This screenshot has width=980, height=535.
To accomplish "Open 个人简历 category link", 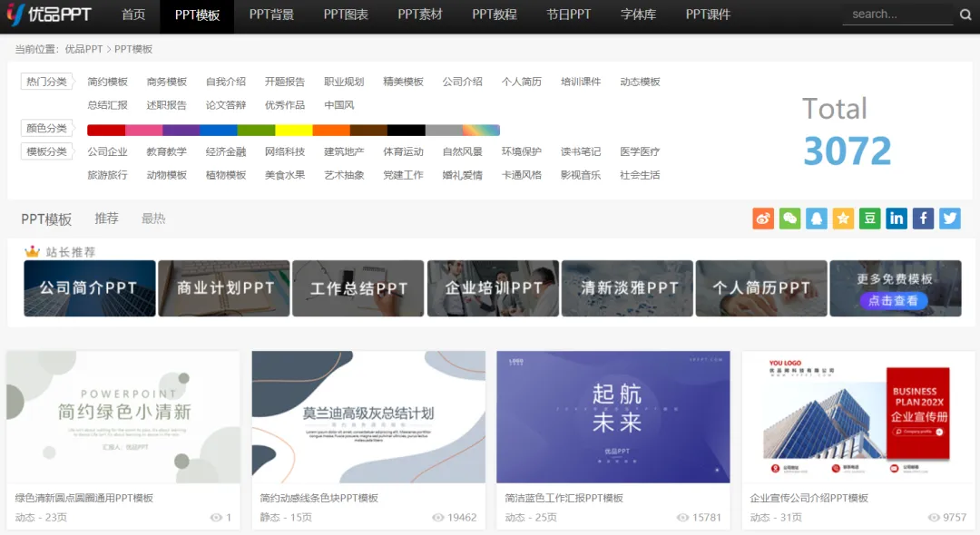I will pyautogui.click(x=522, y=82).
